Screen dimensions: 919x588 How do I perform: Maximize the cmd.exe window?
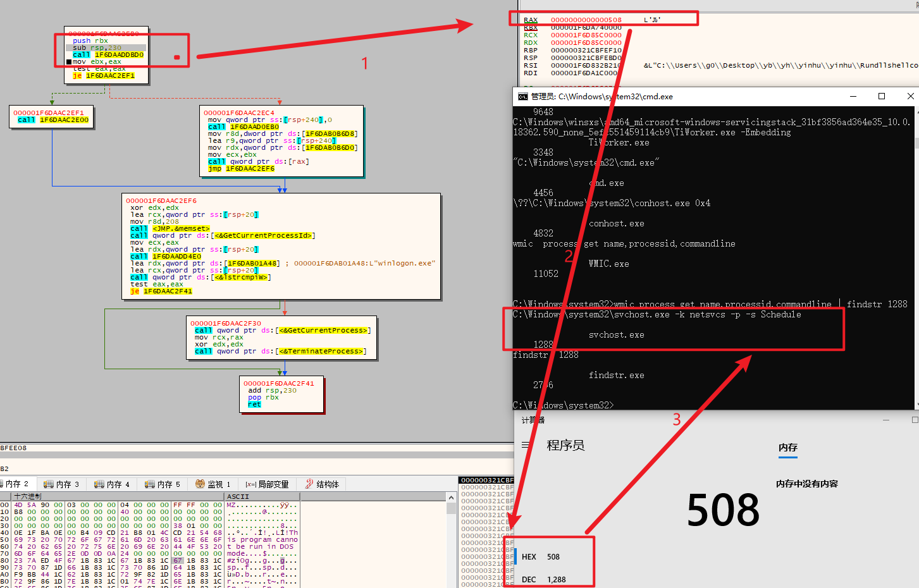pos(882,96)
